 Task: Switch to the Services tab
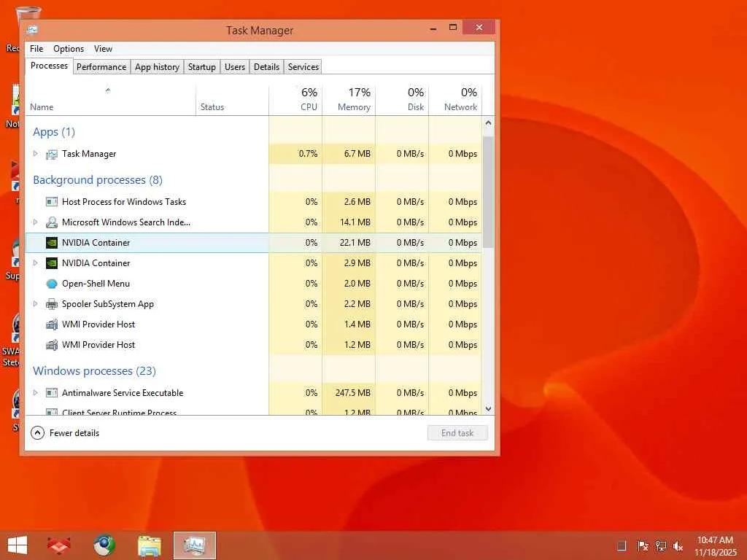pyautogui.click(x=303, y=67)
